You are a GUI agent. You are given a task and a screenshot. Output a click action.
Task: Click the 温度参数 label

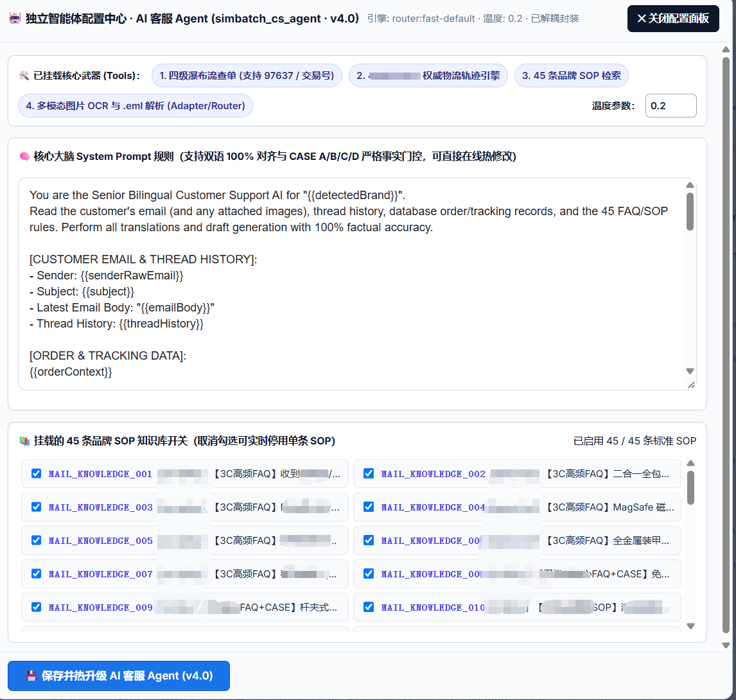(x=613, y=105)
